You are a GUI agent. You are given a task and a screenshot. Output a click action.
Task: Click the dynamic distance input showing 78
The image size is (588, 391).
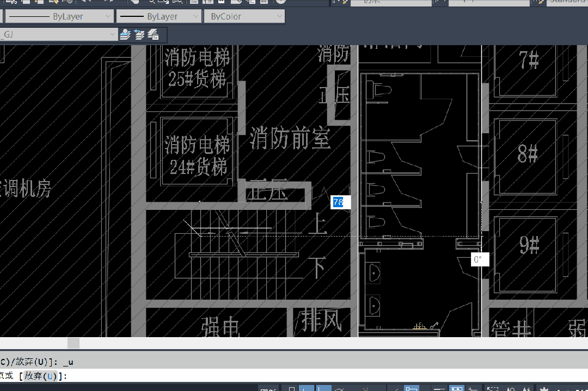click(341, 202)
